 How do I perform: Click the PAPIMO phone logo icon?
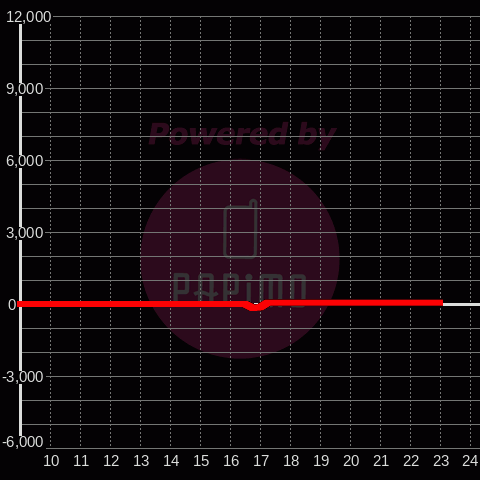pyautogui.click(x=240, y=229)
